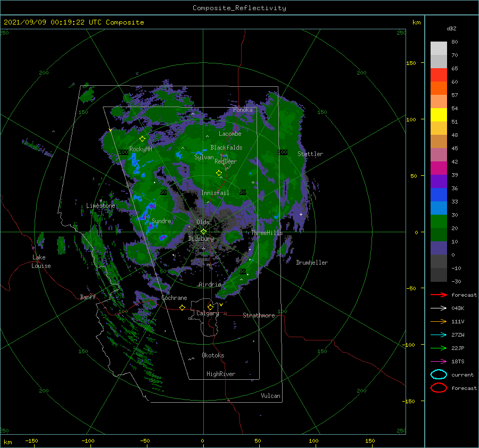Click the Innisfail label

pos(215,193)
